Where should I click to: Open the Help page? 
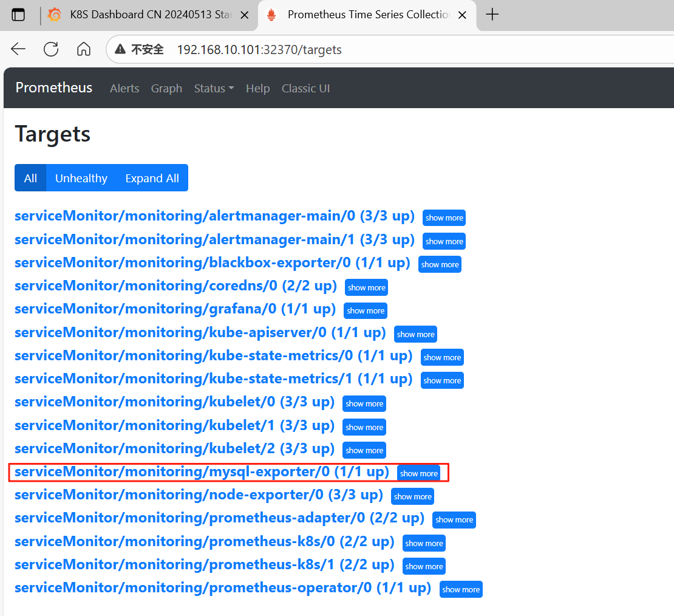click(x=257, y=89)
